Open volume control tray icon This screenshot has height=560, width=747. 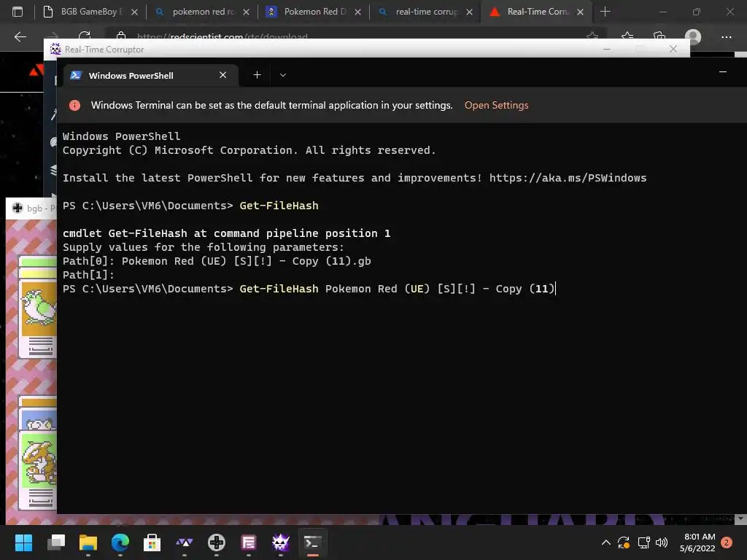(661, 542)
